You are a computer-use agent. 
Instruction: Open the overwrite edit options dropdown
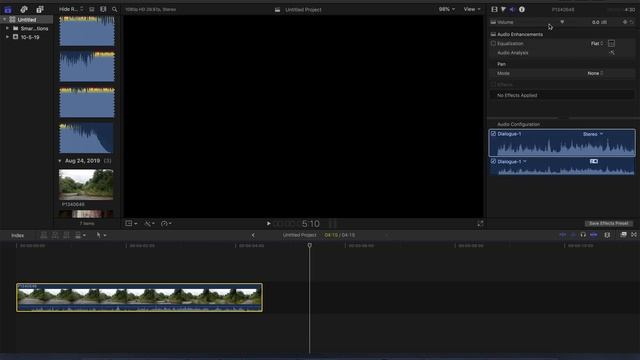[x=80, y=235]
